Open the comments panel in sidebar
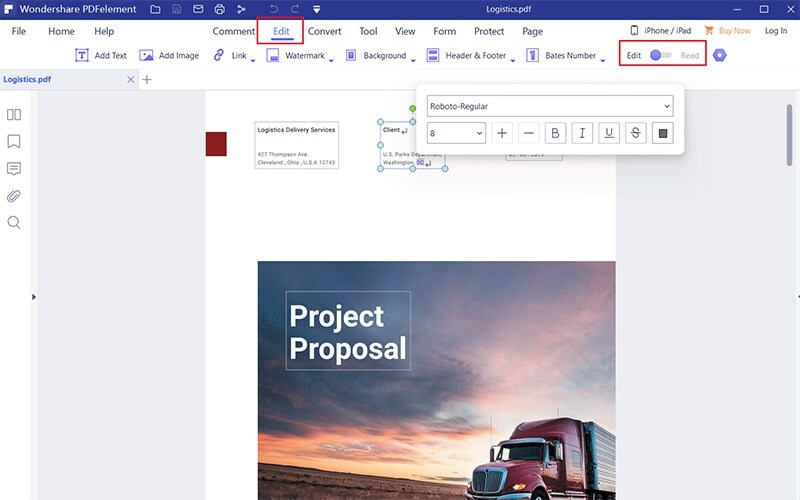 click(x=14, y=168)
